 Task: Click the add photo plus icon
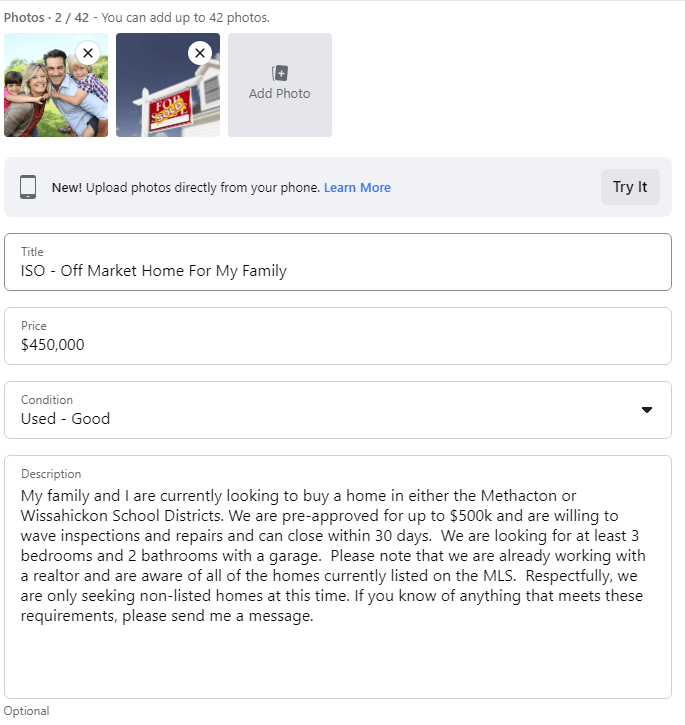click(279, 73)
